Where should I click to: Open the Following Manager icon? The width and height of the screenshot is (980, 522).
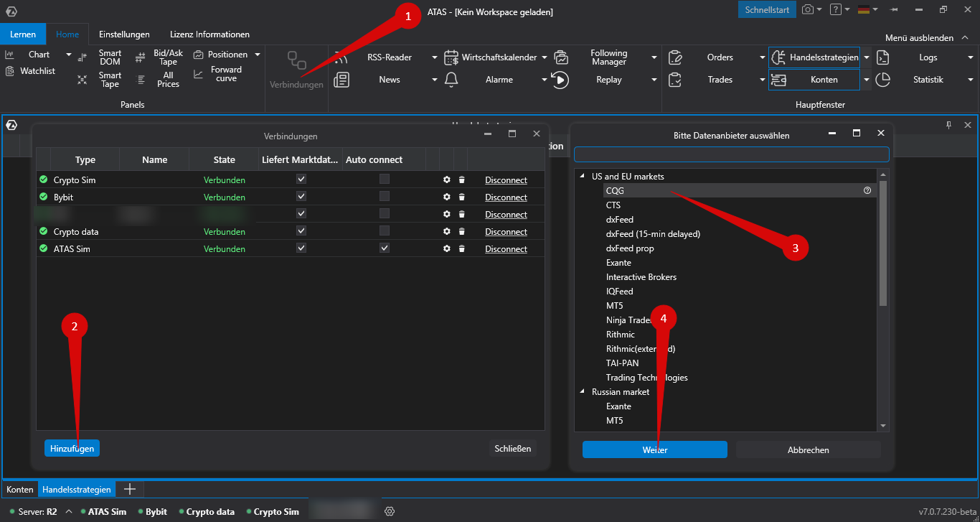click(x=561, y=57)
